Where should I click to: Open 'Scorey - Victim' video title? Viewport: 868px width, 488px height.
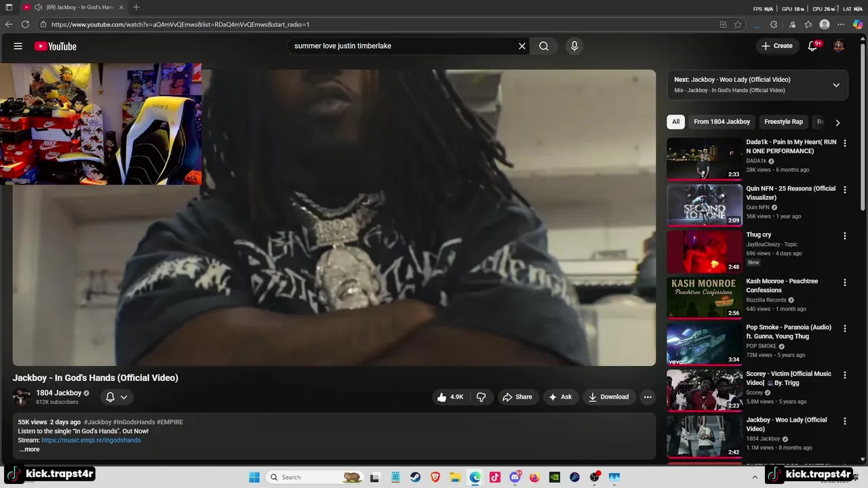[x=789, y=378]
